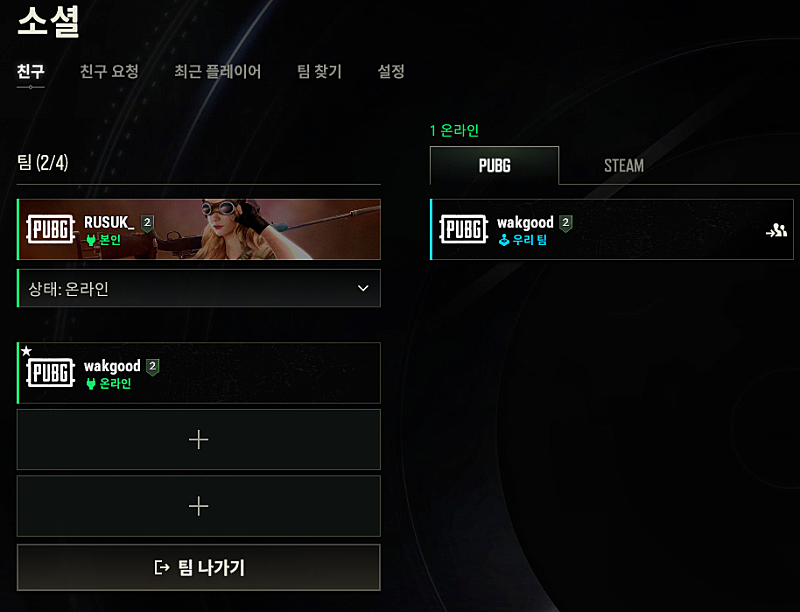Click the PUBG emblem in the friends list entry

[x=464, y=230]
